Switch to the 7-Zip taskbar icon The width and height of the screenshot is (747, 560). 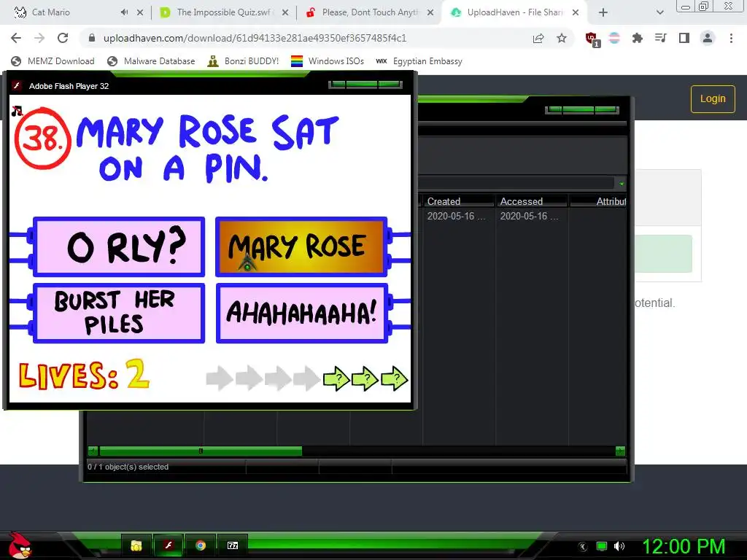233,545
